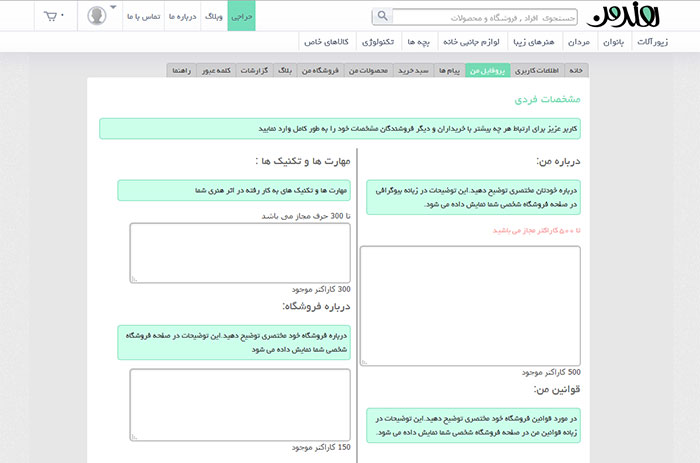Open the shopping cart icon
Image resolution: width=700 pixels, height=463 pixels.
pyautogui.click(x=50, y=17)
